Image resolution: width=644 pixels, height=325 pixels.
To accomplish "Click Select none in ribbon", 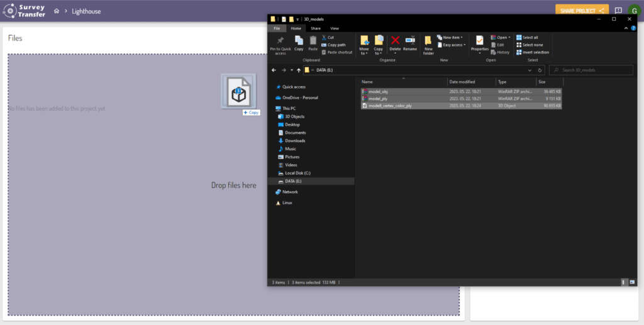I will [531, 45].
